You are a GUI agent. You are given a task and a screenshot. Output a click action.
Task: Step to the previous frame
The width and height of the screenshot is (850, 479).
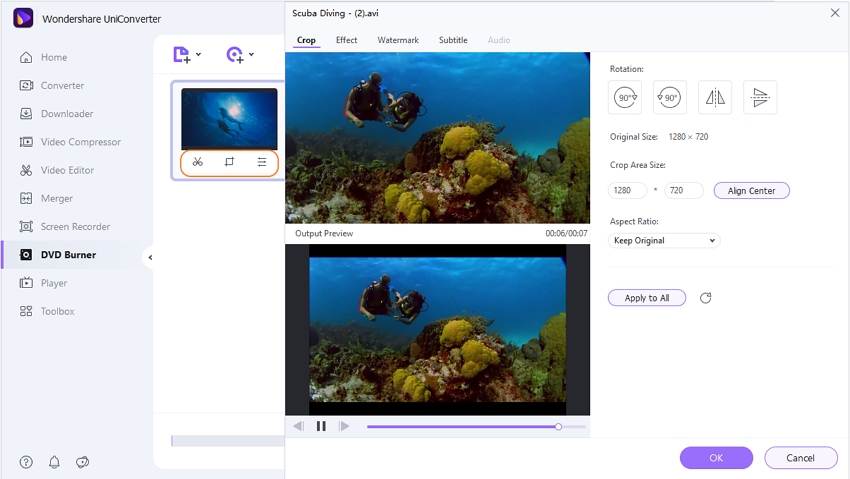(299, 426)
